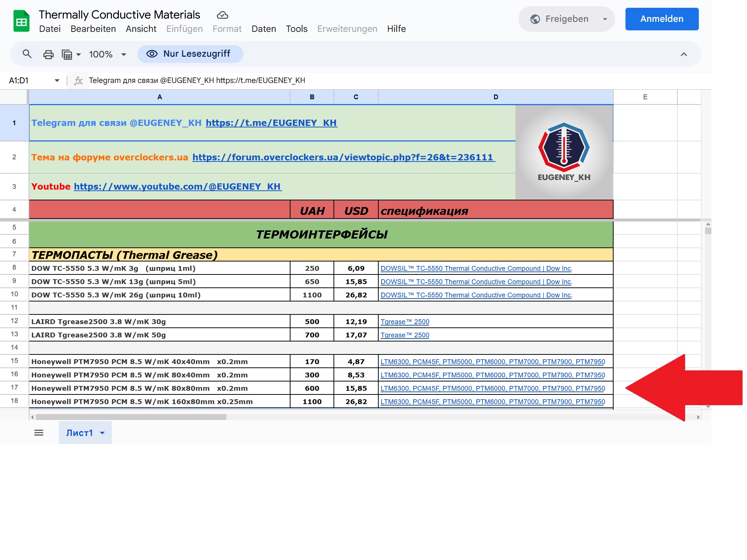The height and width of the screenshot is (560, 747).
Task: Select the ТЕРМОИНТЕРФЕЙСЫ heading cell
Action: coord(321,234)
